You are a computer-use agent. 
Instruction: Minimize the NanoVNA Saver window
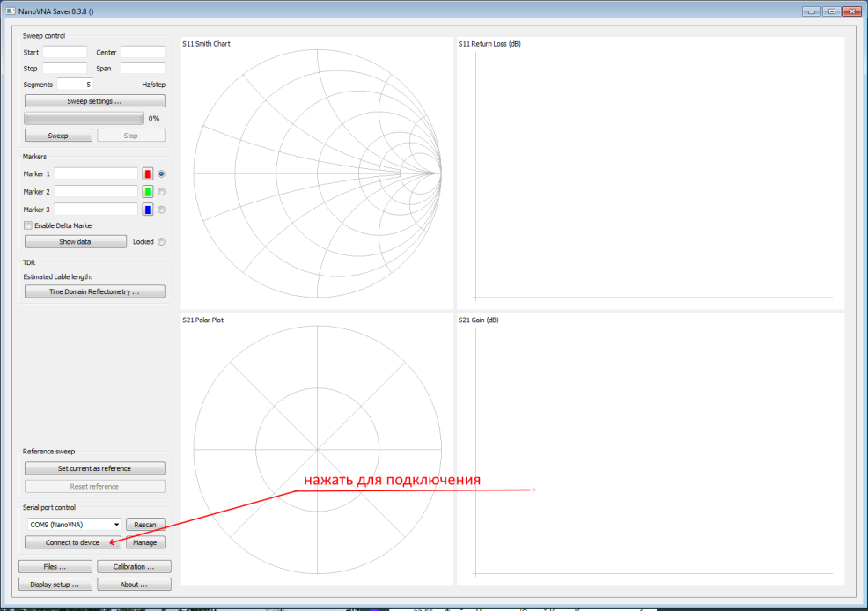click(812, 11)
